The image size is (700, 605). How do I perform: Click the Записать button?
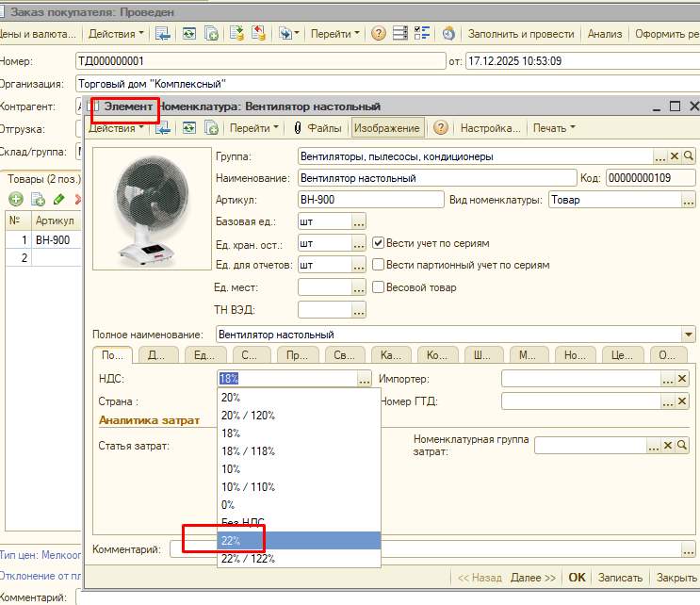621,578
